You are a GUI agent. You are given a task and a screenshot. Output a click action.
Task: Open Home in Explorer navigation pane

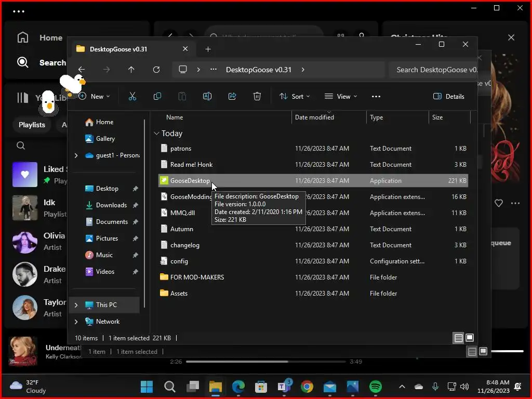pos(104,122)
